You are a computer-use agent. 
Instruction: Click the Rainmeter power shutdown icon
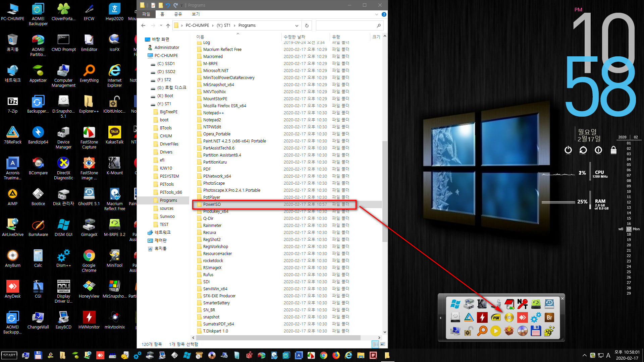click(568, 150)
